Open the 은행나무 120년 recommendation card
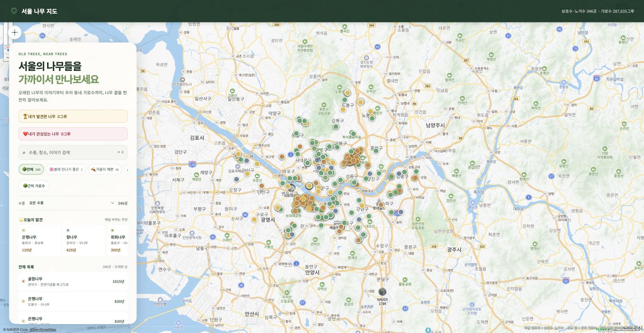This screenshot has height=333, width=644. [x=39, y=240]
